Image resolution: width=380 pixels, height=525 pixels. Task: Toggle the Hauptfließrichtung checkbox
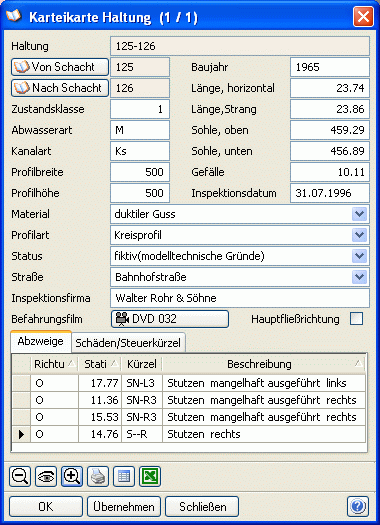click(356, 319)
